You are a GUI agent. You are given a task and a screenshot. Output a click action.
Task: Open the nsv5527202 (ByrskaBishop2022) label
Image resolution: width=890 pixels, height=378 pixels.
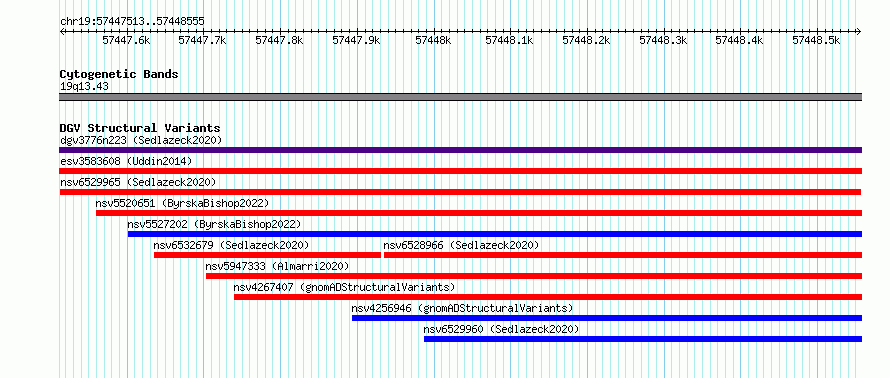click(x=214, y=224)
